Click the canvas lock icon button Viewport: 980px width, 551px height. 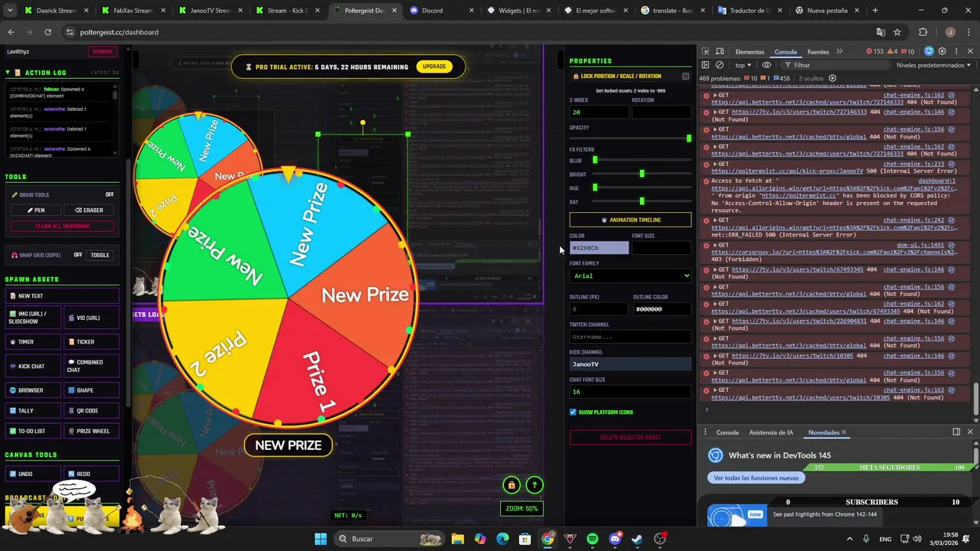(511, 485)
